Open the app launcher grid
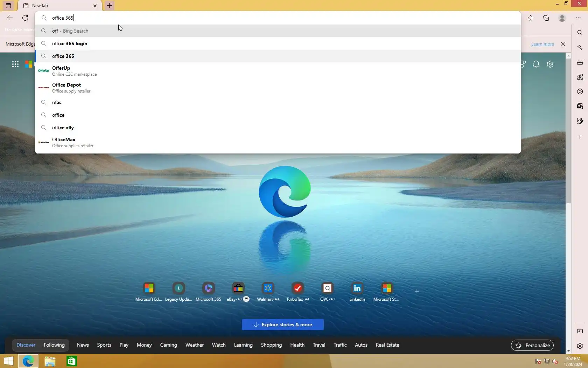588x368 pixels. click(15, 64)
